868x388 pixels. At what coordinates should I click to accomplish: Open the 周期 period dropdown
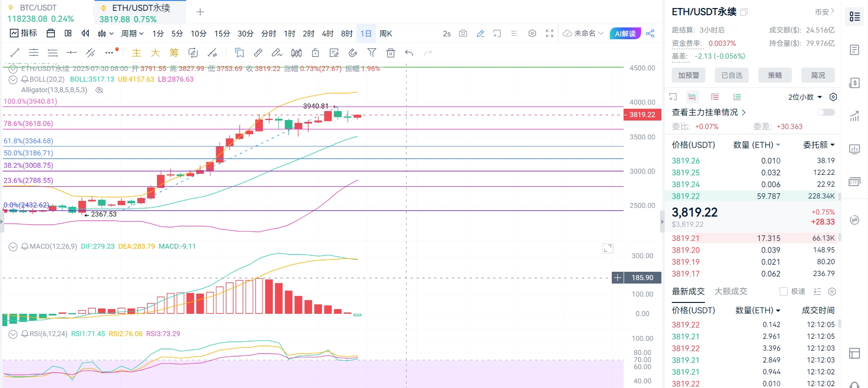(x=132, y=33)
